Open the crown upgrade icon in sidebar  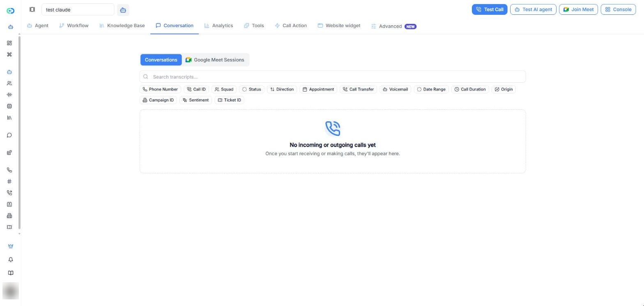coord(11,246)
